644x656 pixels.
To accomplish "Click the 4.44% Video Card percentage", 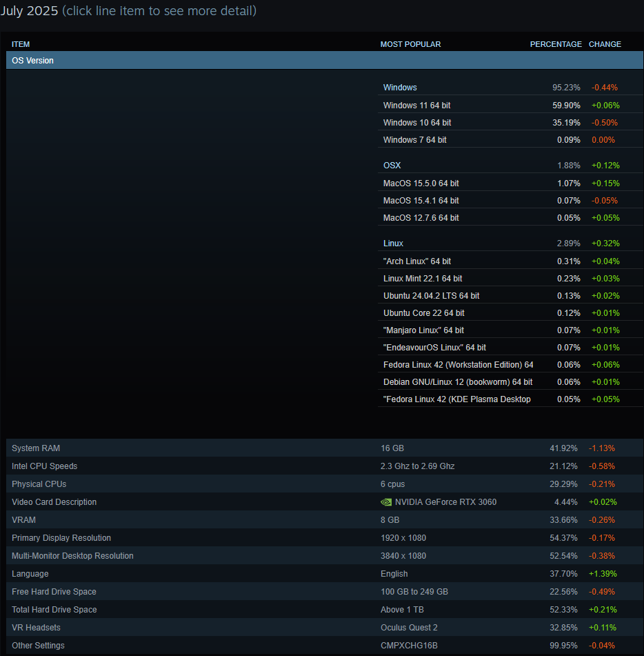I will 566,502.
